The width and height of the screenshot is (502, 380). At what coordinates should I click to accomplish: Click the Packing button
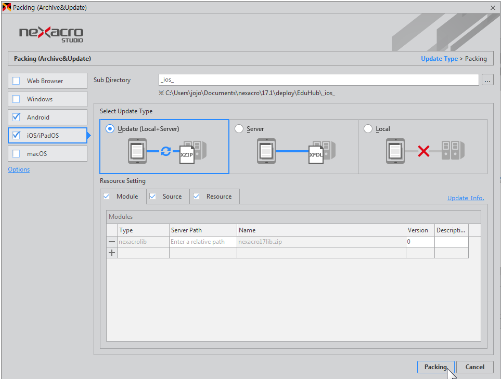point(436,367)
